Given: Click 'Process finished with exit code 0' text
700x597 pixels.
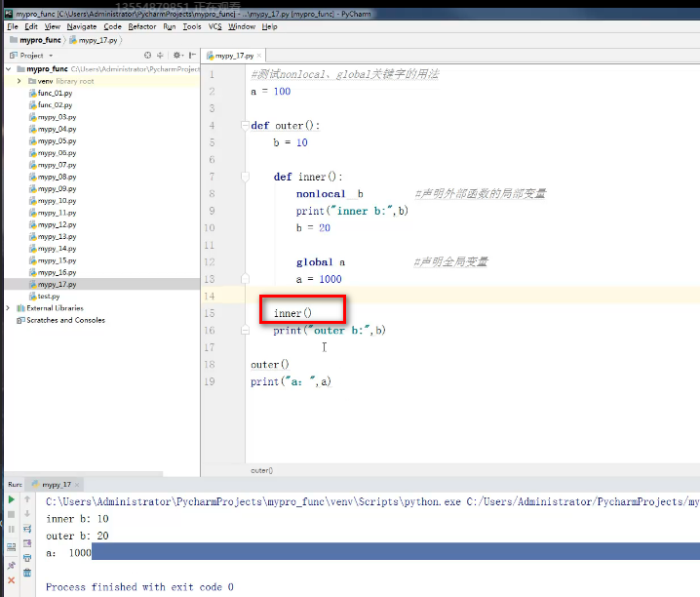Looking at the screenshot, I should [x=139, y=586].
